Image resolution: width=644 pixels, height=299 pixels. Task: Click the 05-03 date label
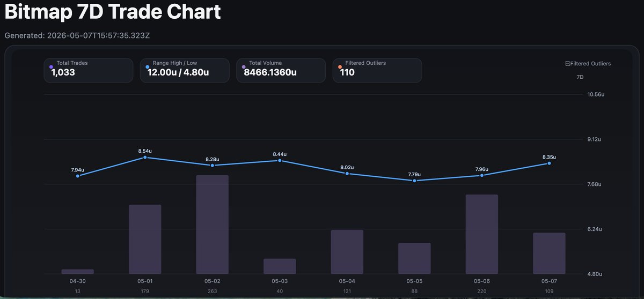280,281
